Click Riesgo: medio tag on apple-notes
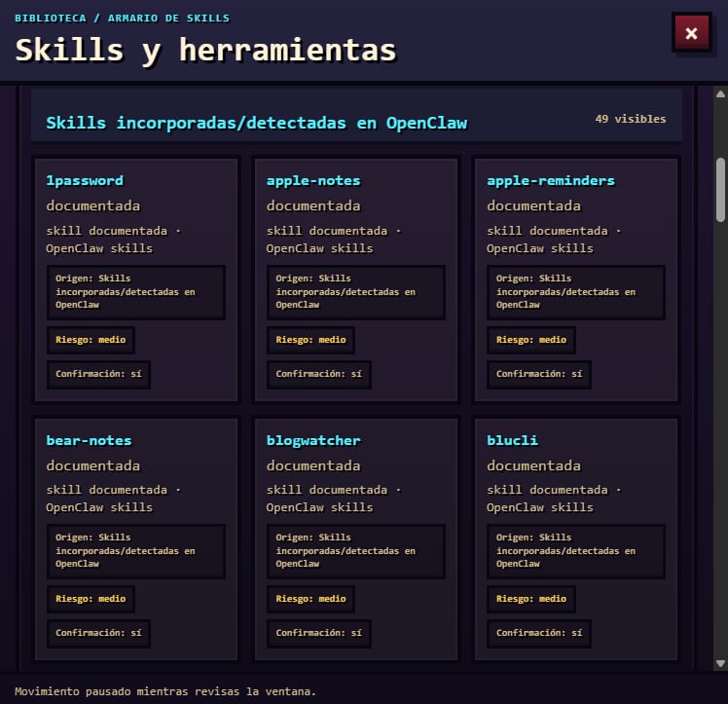Screen dimensions: 728x704 [x=310, y=340]
